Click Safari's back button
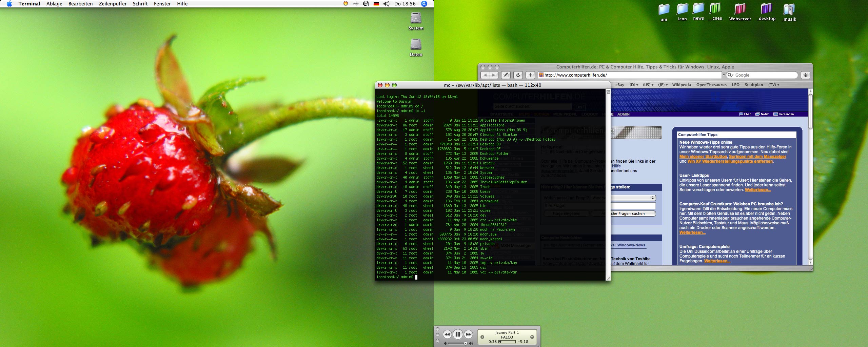868x347 pixels. 486,75
